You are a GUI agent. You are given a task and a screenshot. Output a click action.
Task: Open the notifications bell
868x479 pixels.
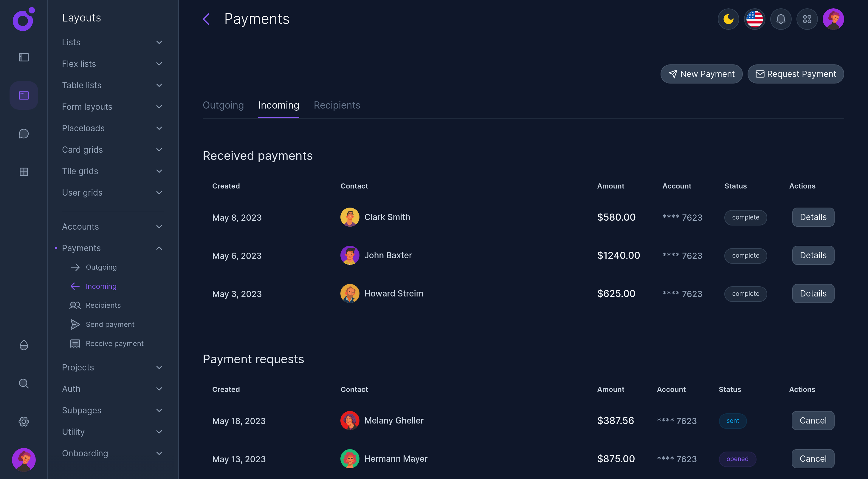(x=781, y=19)
